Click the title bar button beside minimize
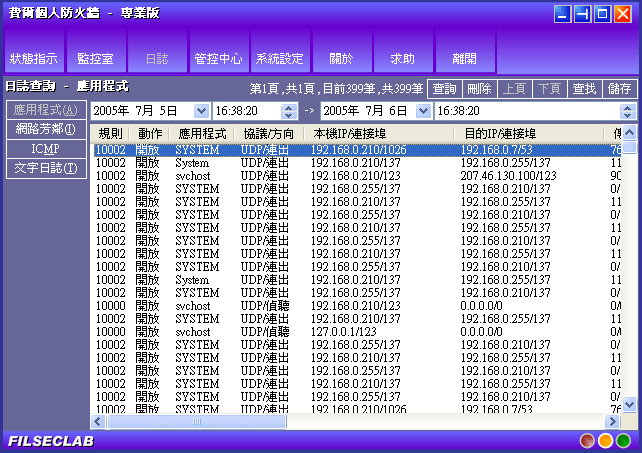The image size is (642, 453). 582,14
